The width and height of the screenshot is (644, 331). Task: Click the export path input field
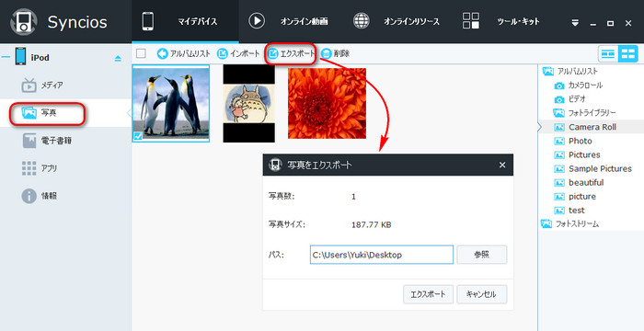[382, 255]
